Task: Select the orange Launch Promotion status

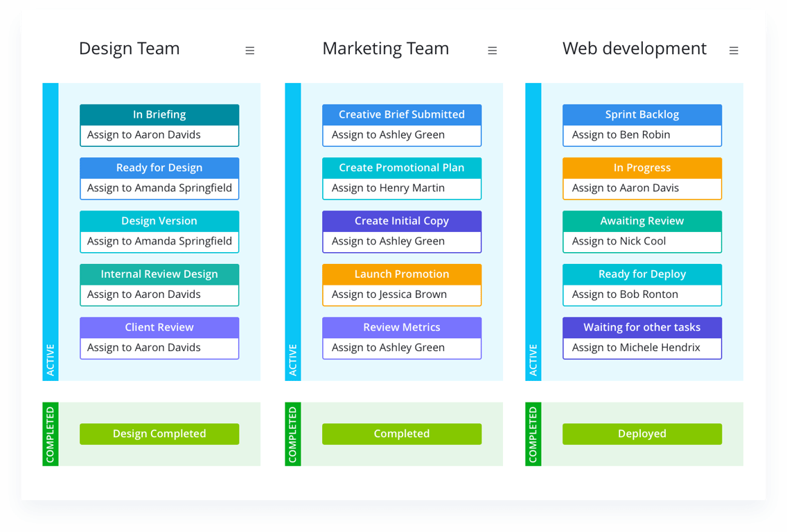Action: [402, 274]
